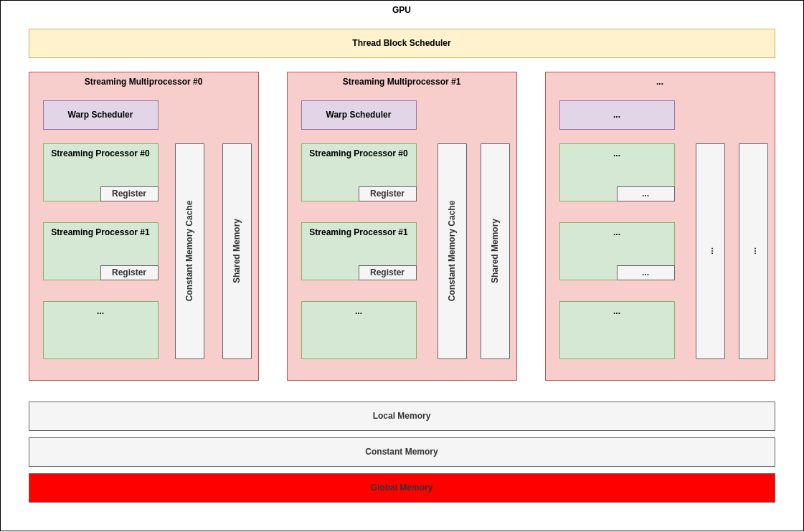Select Register of Processor #1 in Multiprocessor #0
804x532 pixels.
(129, 272)
